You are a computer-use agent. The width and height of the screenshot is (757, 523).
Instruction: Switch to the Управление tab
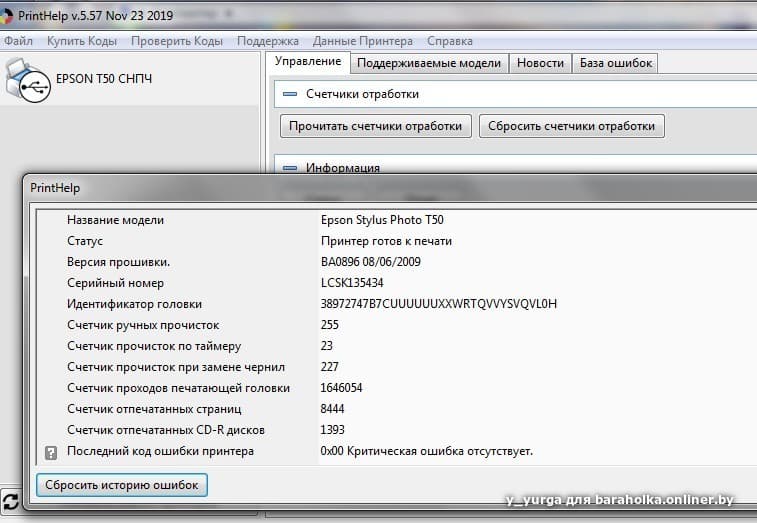click(x=308, y=62)
